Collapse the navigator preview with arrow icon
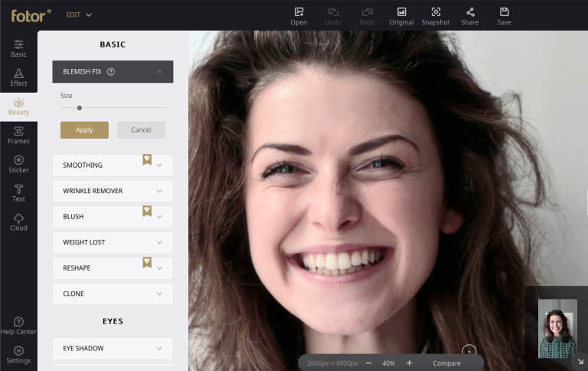This screenshot has height=371, width=588. tap(580, 362)
